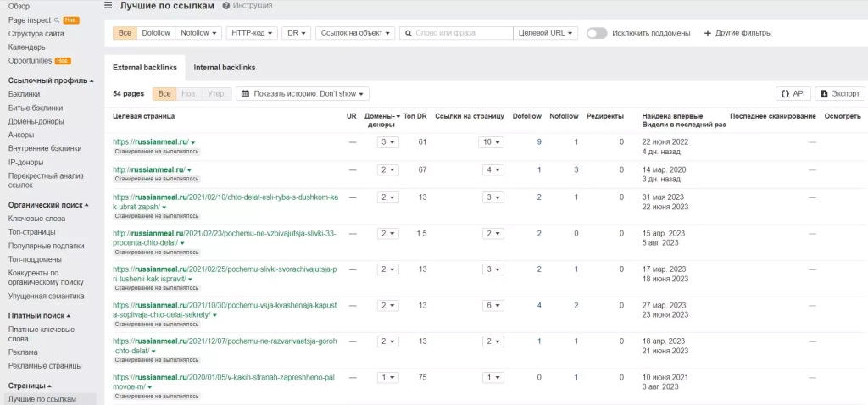The height and width of the screenshot is (405, 868).
Task: Click the Экспорт file icon button
Action: coord(824,94)
